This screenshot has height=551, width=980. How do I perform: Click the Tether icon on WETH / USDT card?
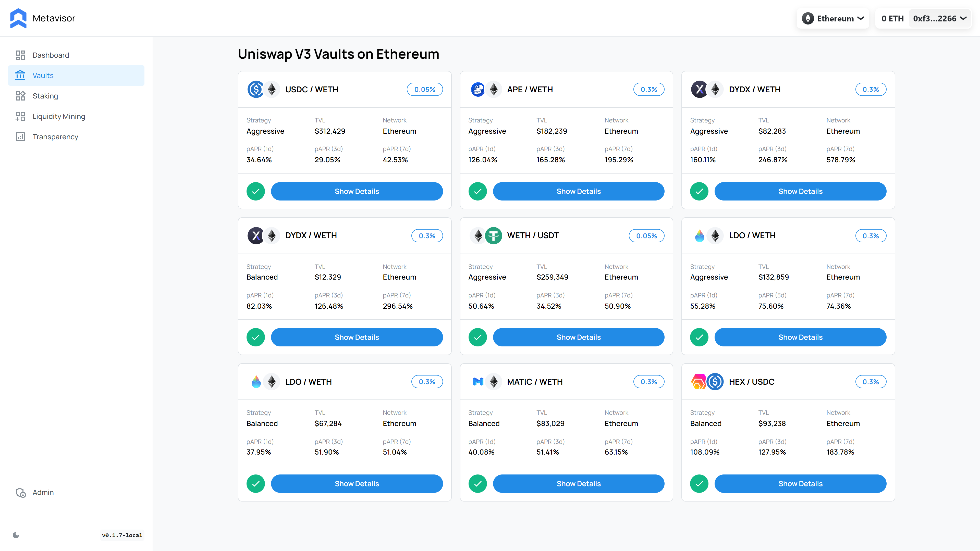(x=493, y=236)
